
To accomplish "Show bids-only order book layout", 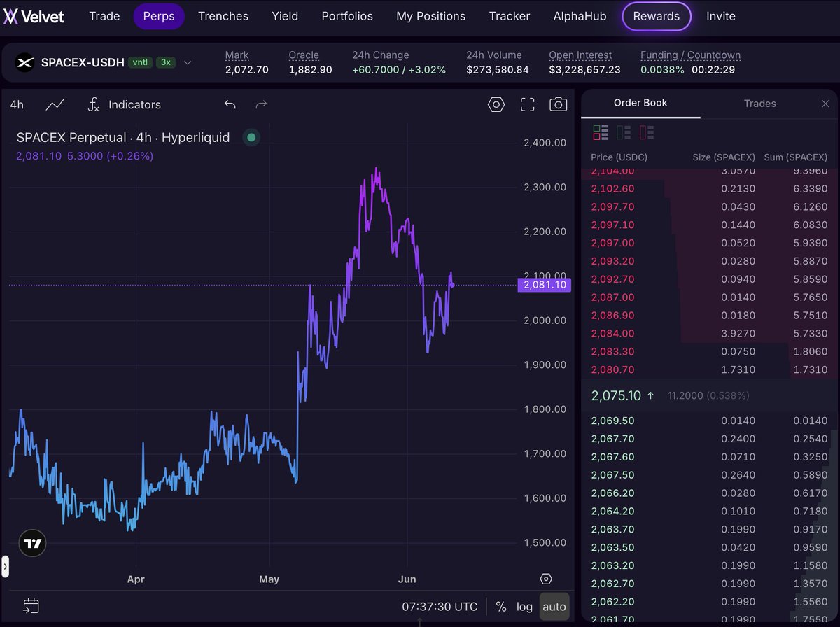I will 624,132.
